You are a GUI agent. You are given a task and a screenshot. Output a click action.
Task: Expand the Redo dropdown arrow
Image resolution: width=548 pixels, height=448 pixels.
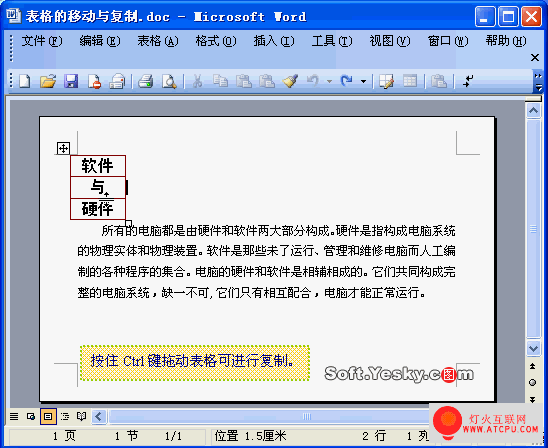[x=363, y=81]
